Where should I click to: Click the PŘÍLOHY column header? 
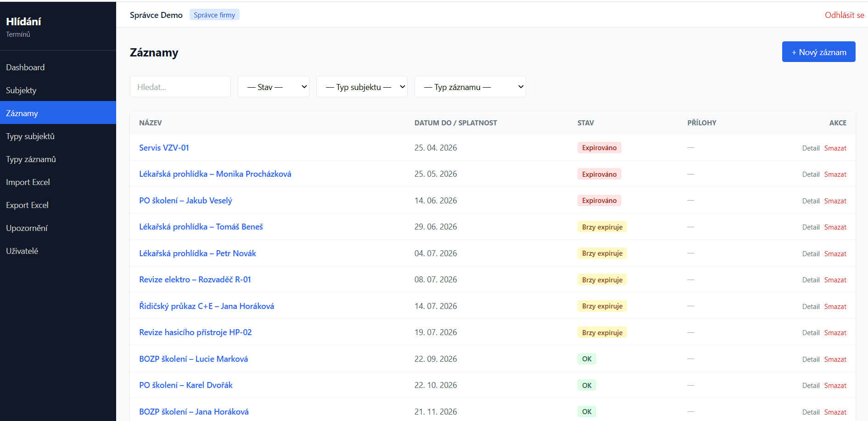702,123
